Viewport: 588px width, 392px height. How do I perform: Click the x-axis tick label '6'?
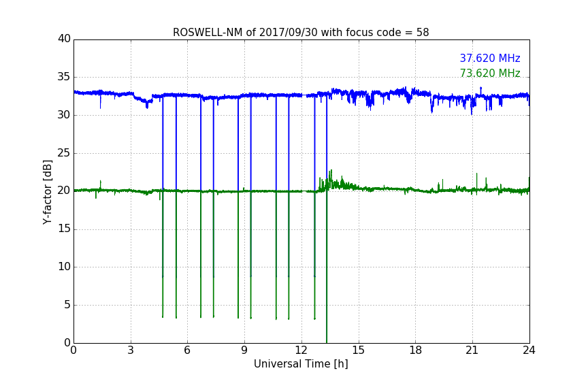187,350
